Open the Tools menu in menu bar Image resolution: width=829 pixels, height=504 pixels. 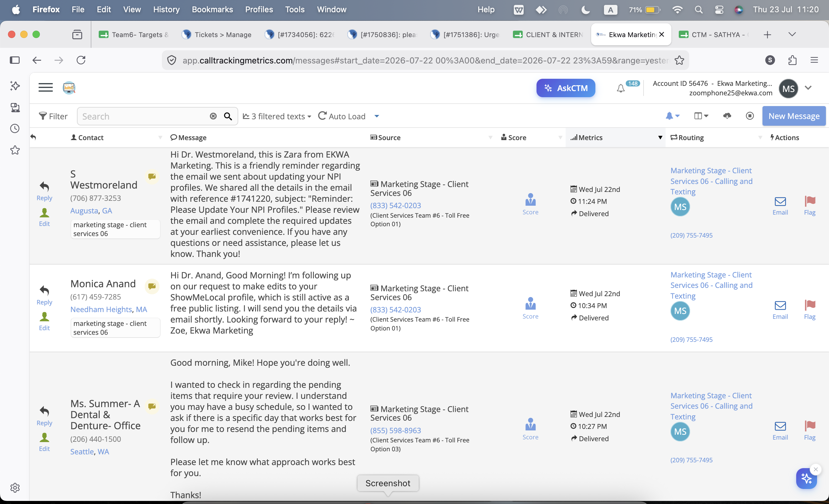[x=295, y=10]
